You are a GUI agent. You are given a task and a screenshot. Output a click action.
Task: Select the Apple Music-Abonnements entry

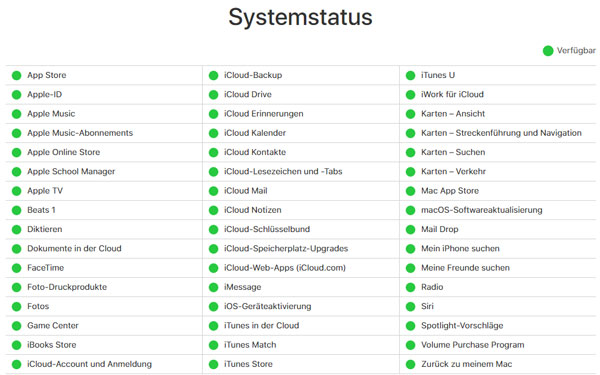(80, 133)
